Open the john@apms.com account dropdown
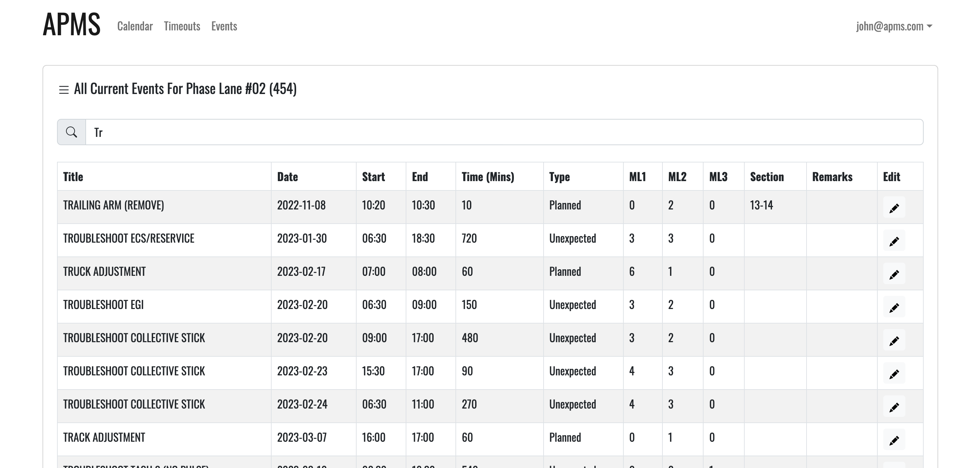 pyautogui.click(x=894, y=26)
